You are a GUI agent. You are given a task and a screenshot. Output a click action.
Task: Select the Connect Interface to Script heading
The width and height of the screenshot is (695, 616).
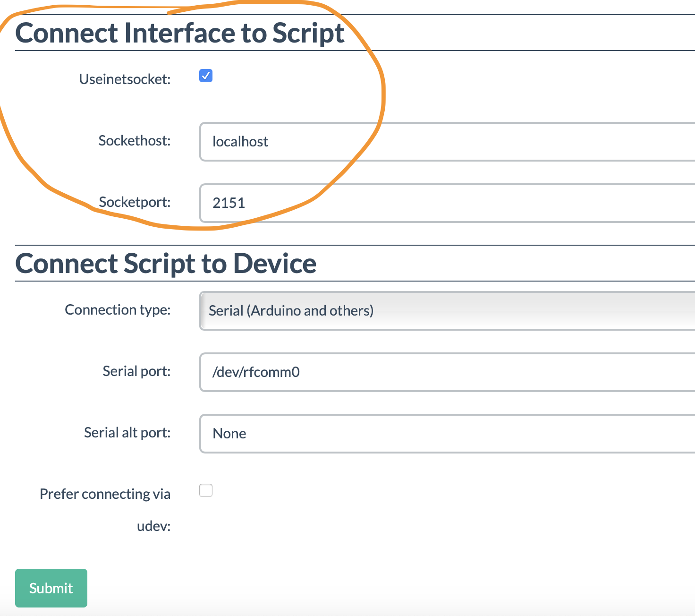(x=180, y=33)
